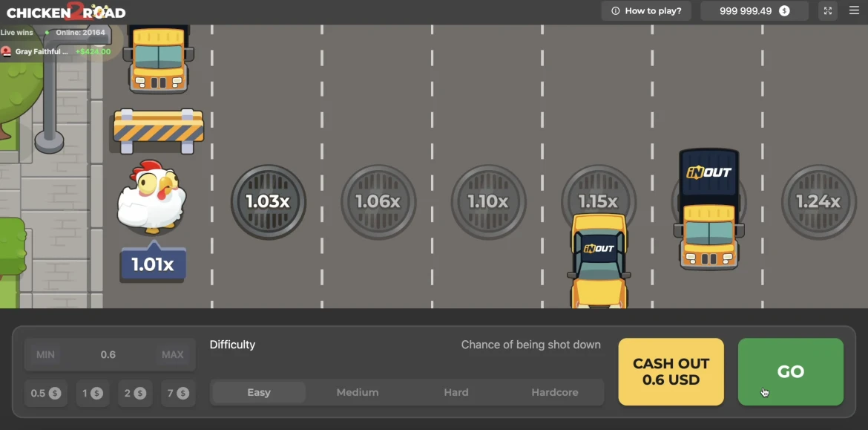Set bet to MAX
868x430 pixels.
point(172,355)
